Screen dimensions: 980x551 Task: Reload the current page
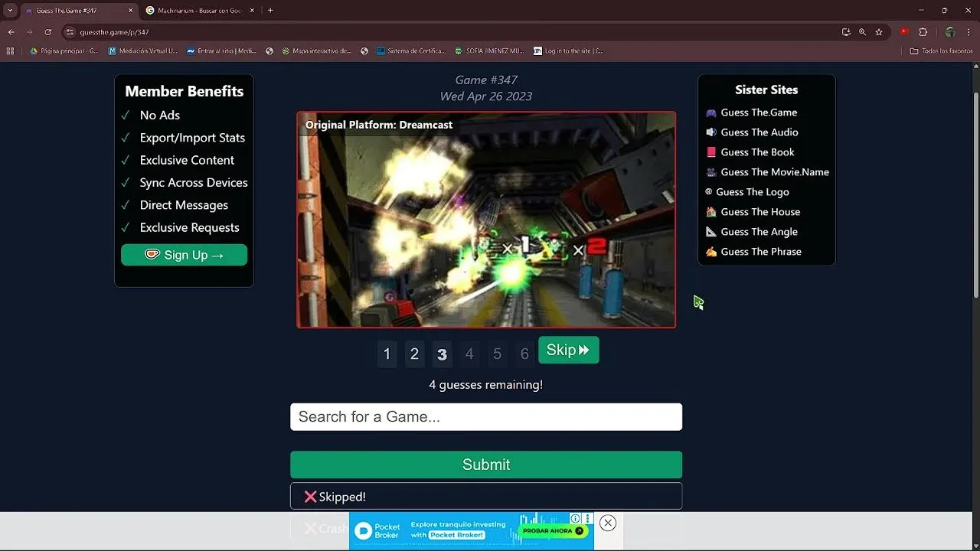(48, 32)
